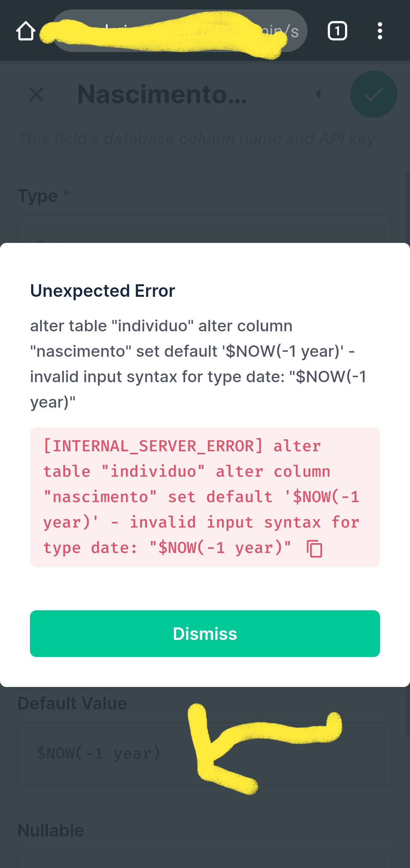Open the browser tab switcher showing 1
The width and height of the screenshot is (410, 868).
pos(337,31)
